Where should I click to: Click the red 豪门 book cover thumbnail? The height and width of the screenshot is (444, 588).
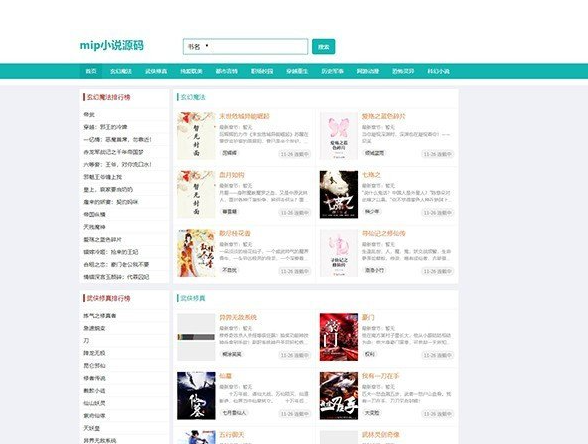pyautogui.click(x=339, y=337)
